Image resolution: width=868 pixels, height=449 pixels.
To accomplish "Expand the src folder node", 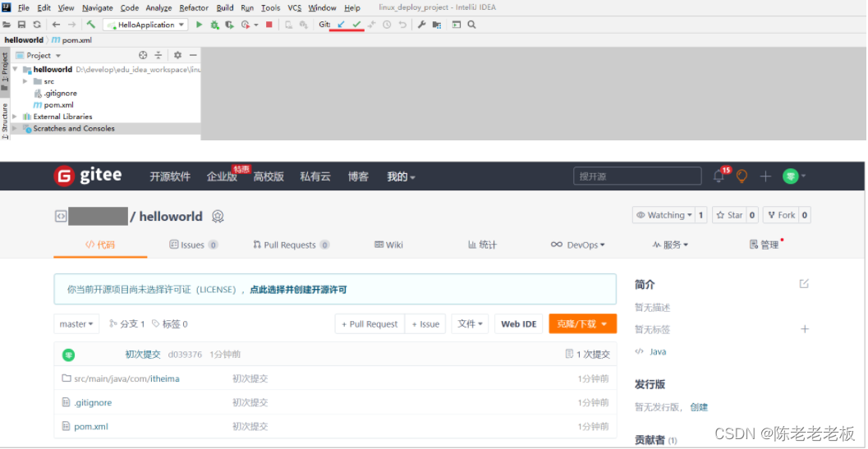I will click(x=25, y=81).
